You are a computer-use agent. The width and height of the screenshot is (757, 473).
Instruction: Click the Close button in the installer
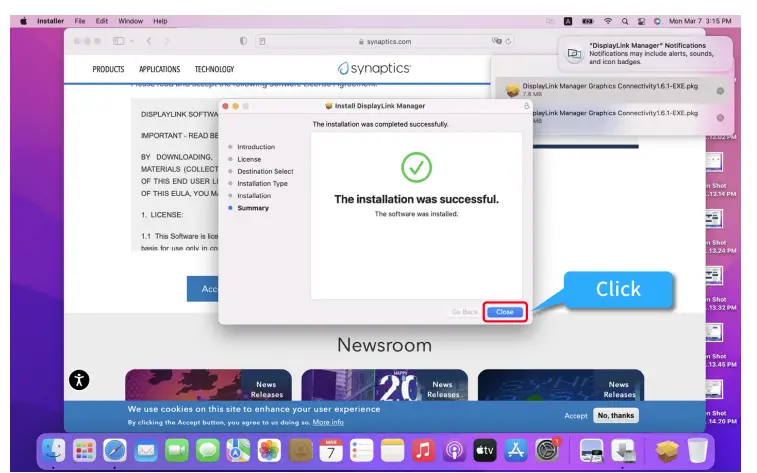point(505,312)
